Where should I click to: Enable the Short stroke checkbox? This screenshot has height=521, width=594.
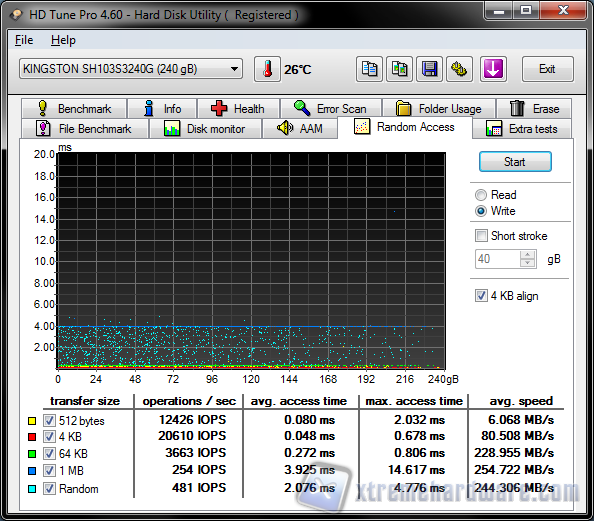[481, 235]
